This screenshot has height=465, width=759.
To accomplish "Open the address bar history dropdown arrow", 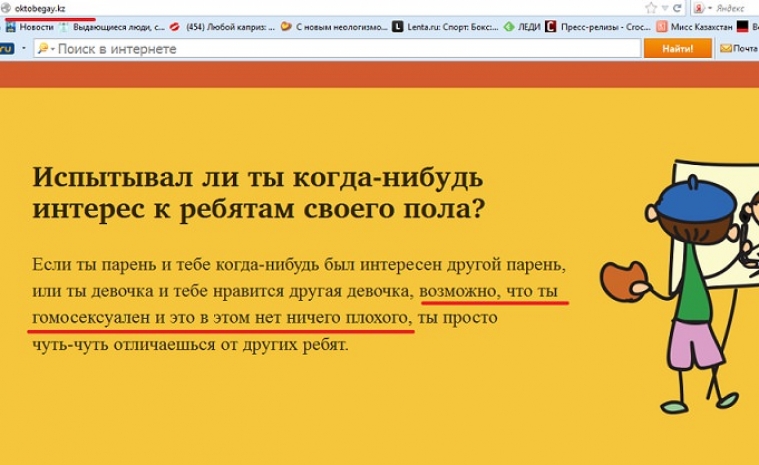I will pyautogui.click(x=664, y=7).
